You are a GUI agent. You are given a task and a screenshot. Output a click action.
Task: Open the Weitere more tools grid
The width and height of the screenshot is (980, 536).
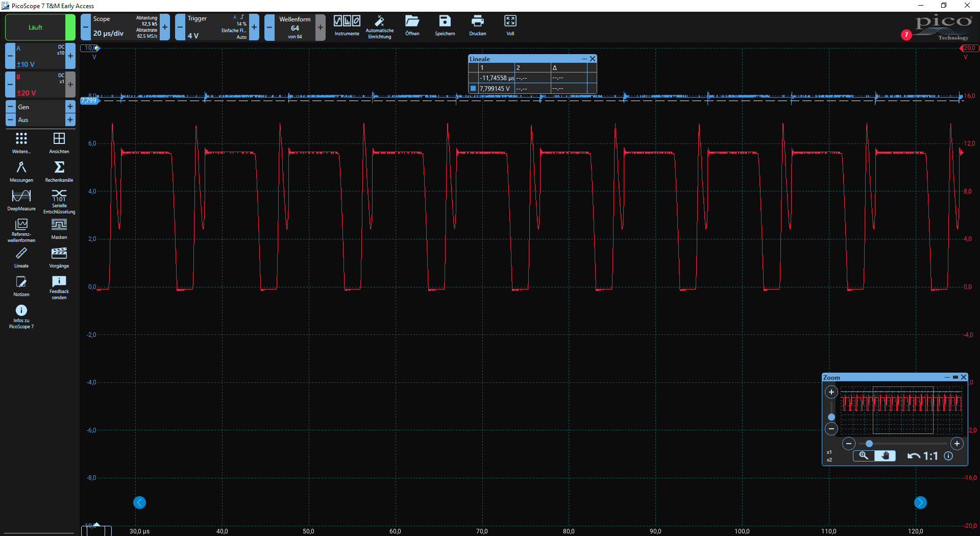tap(21, 143)
